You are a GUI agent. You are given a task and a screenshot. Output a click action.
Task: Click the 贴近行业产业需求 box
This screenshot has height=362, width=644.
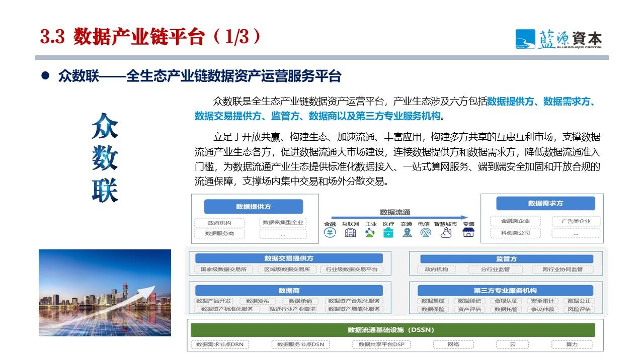pyautogui.click(x=292, y=309)
